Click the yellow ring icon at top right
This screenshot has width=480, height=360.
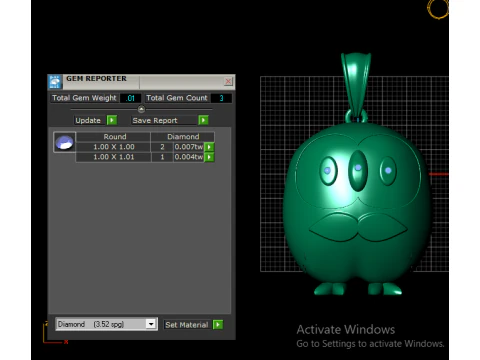pos(438,9)
